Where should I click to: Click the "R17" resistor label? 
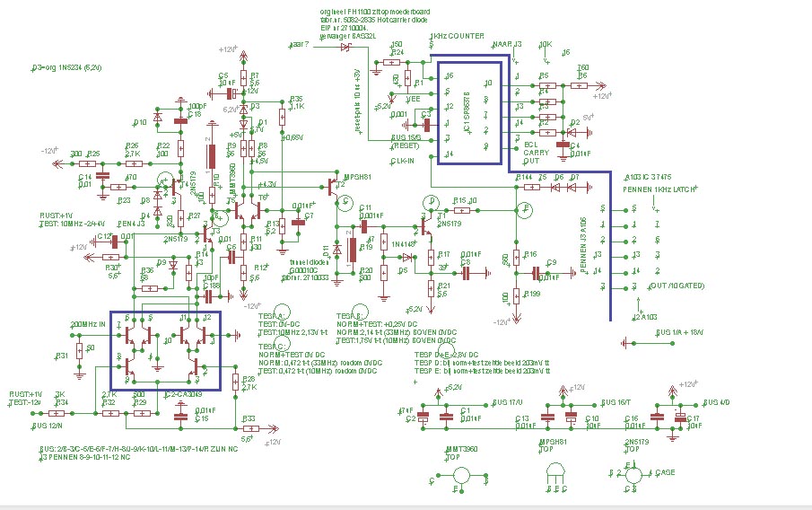(444, 254)
